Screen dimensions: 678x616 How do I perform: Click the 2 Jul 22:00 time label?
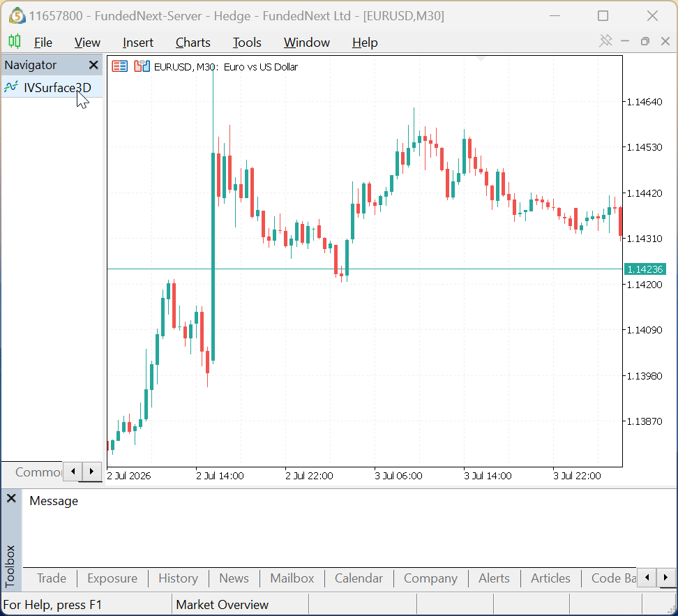309,476
